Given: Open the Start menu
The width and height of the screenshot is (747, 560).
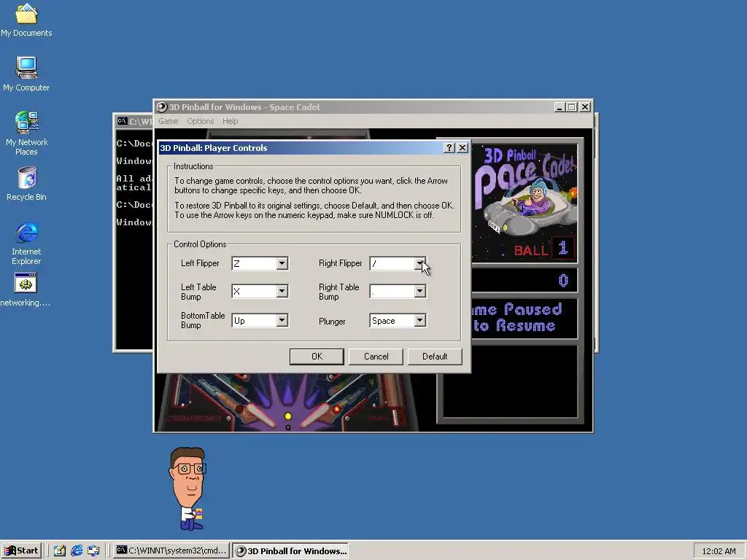Looking at the screenshot, I should [x=21, y=551].
